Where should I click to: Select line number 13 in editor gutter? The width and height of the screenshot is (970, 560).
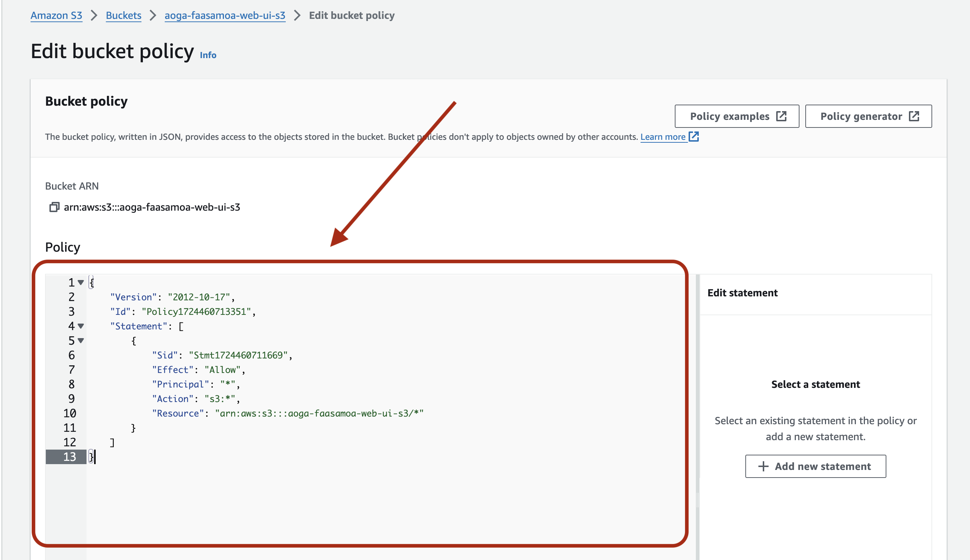coord(70,457)
